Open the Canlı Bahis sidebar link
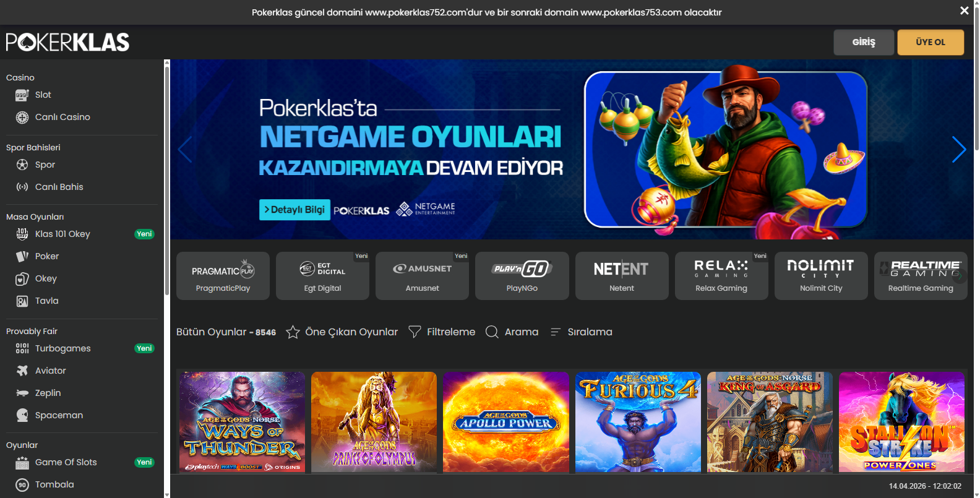The image size is (980, 498). pos(59,187)
